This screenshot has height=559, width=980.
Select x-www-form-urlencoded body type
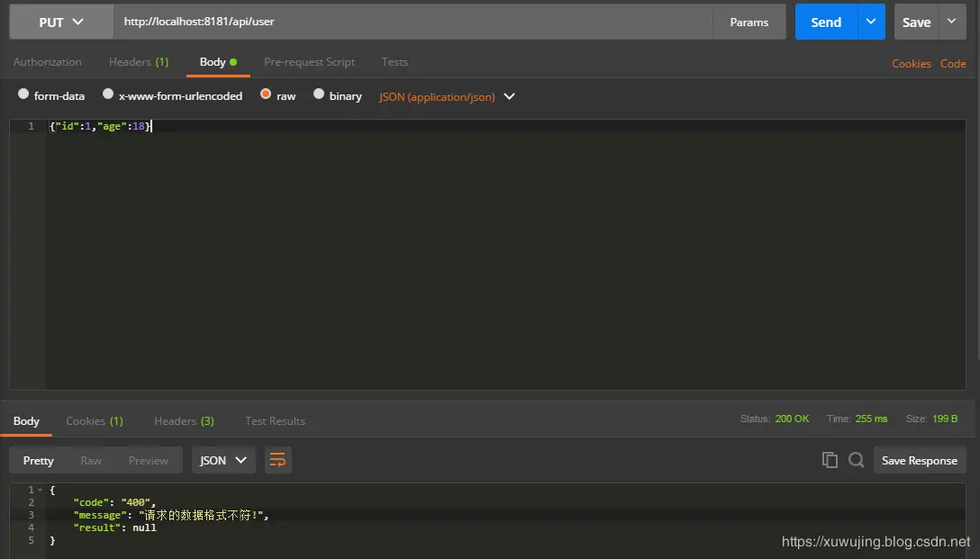point(108,94)
